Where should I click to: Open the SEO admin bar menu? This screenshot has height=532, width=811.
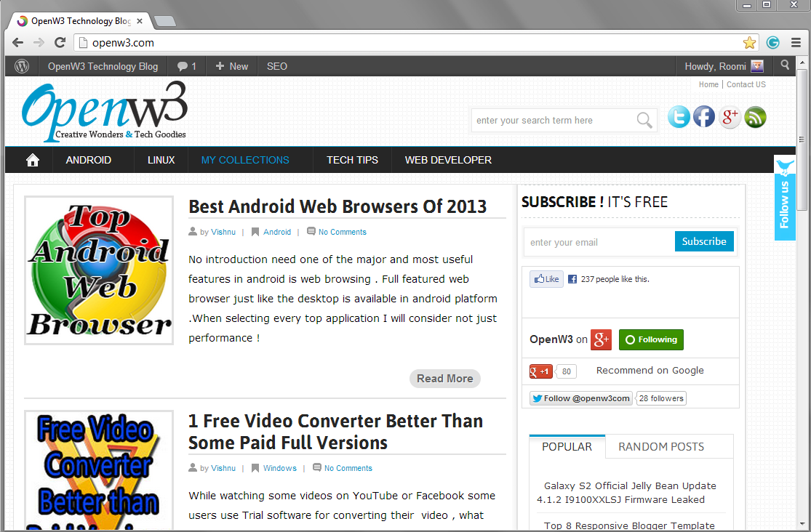[276, 66]
